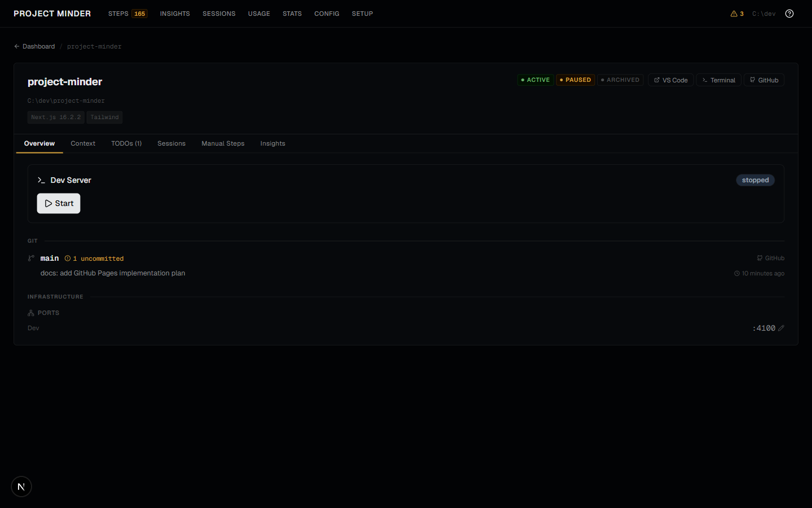Viewport: 812px width, 508px height.
Task: Toggle the ARCHIVED status badge
Action: pyautogui.click(x=620, y=80)
